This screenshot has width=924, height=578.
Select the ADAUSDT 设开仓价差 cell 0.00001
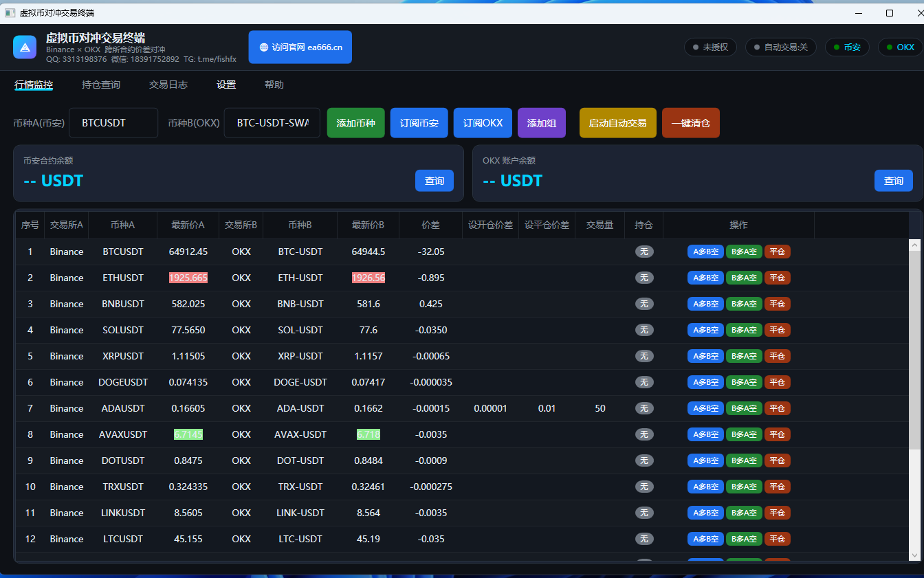490,408
